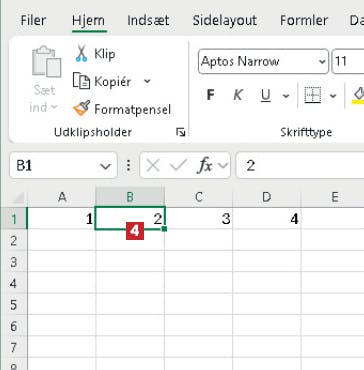This screenshot has height=370, width=364.
Task: Open the Name Box B1 dropdown arrow
Action: point(105,166)
